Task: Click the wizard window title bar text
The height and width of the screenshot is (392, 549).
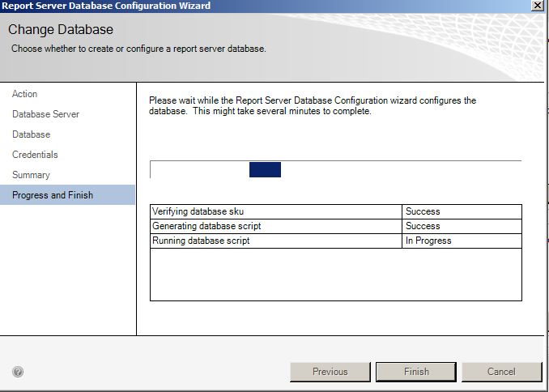Action: click(x=106, y=6)
